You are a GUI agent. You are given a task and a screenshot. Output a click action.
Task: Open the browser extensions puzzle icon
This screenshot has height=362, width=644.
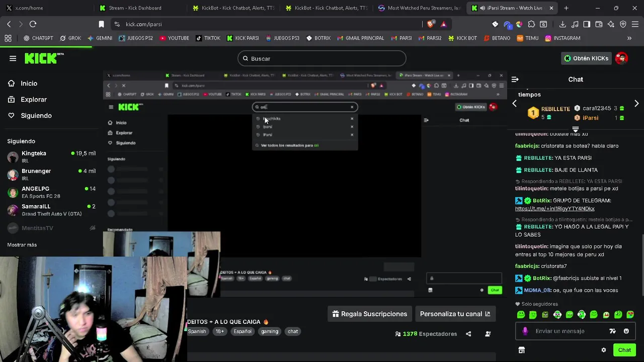[x=531, y=24]
